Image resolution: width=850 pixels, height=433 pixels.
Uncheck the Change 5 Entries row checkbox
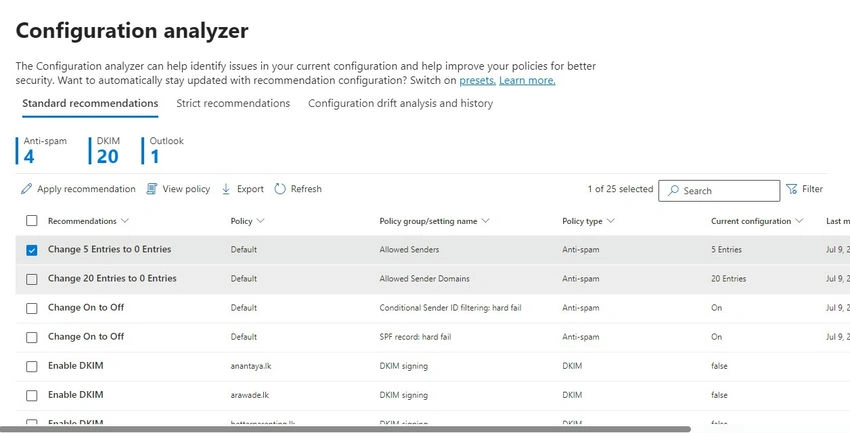[32, 250]
